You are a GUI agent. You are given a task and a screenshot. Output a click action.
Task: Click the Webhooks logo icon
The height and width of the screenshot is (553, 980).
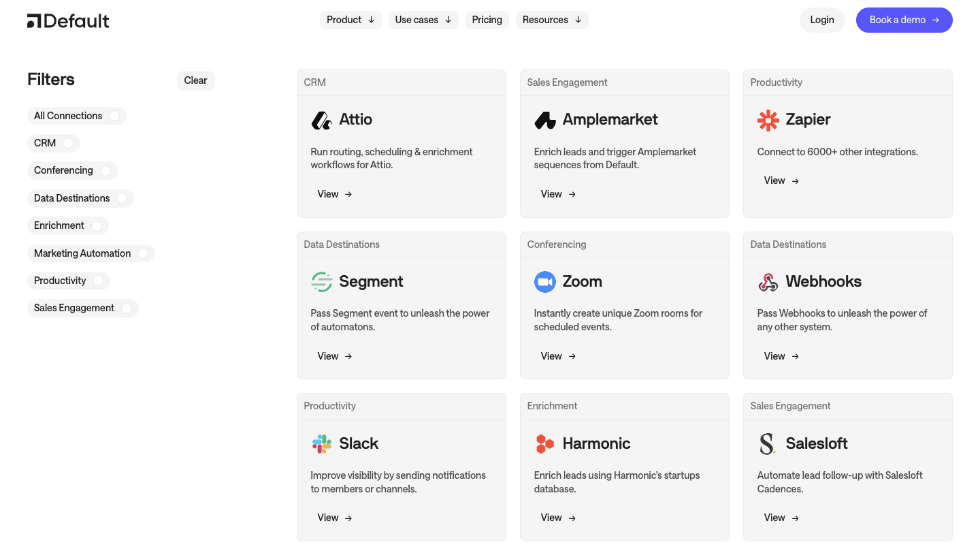[768, 282]
